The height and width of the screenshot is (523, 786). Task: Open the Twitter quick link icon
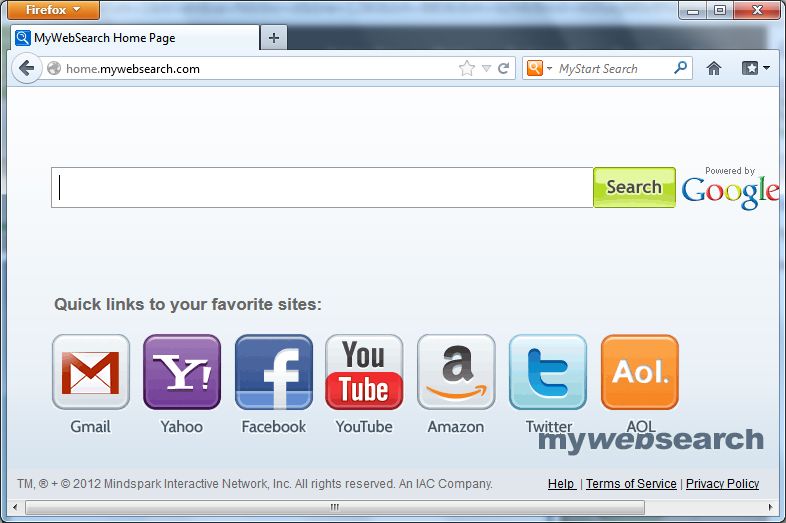(548, 372)
